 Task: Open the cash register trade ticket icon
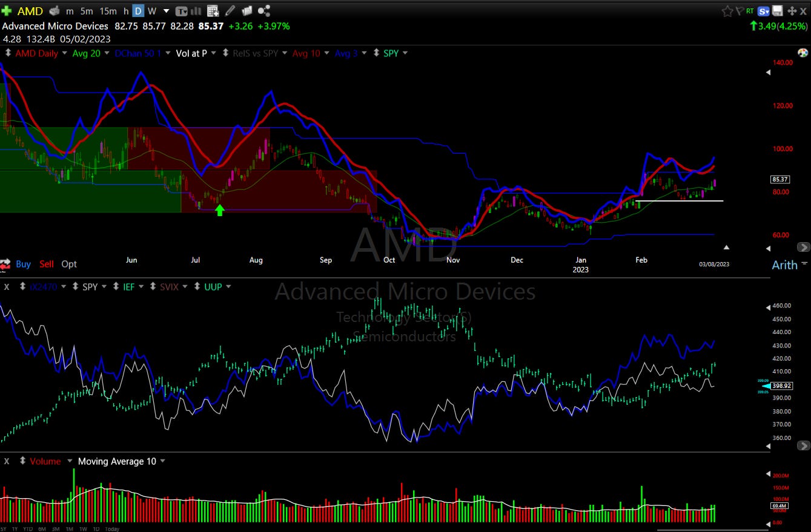point(55,11)
